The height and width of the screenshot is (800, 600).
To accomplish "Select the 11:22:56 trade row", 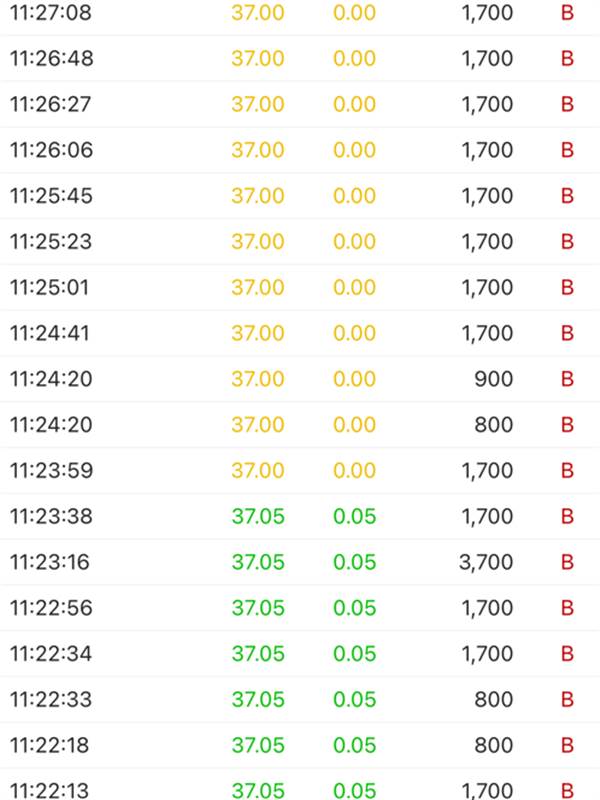I will pyautogui.click(x=300, y=608).
